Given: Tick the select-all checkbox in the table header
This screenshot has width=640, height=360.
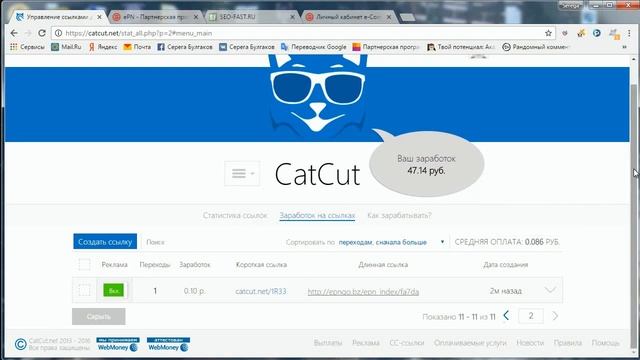Looking at the screenshot, I should pyautogui.click(x=84, y=264).
